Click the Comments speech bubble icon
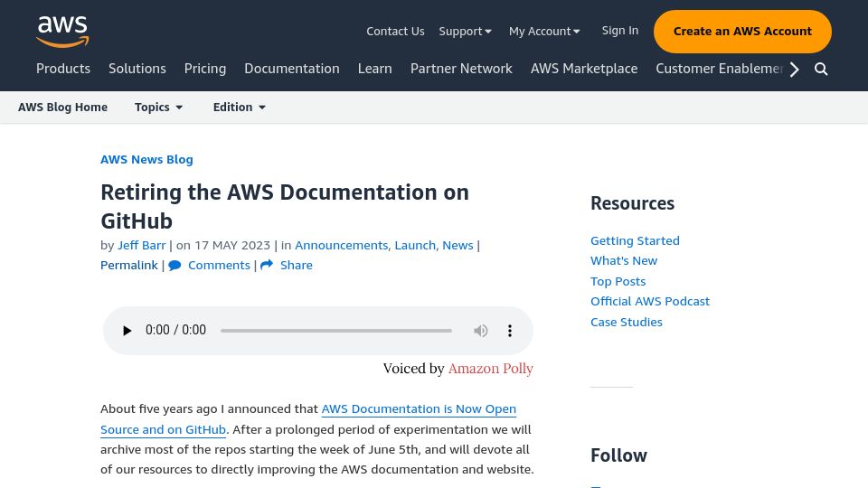The width and height of the screenshot is (868, 488). coord(175,266)
